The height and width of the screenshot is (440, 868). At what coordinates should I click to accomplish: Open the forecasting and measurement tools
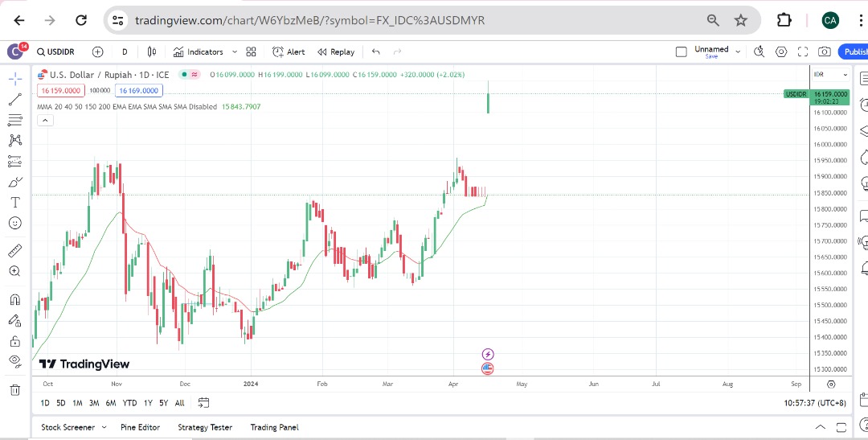[15, 161]
